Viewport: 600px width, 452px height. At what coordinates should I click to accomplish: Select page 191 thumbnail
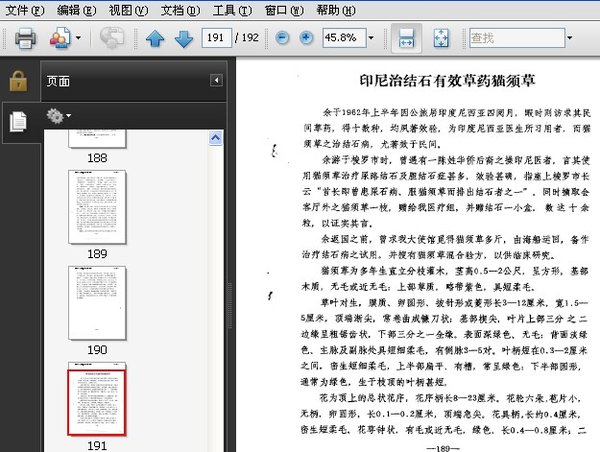pyautogui.click(x=97, y=399)
